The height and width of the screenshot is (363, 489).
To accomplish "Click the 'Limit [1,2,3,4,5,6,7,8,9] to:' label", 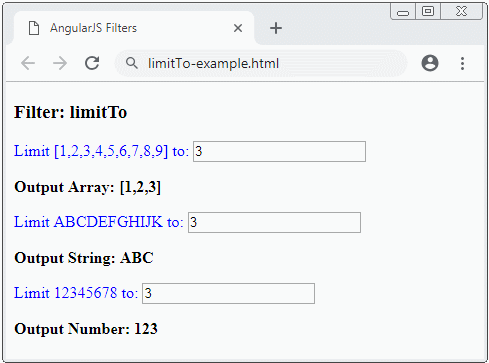I will pos(101,151).
